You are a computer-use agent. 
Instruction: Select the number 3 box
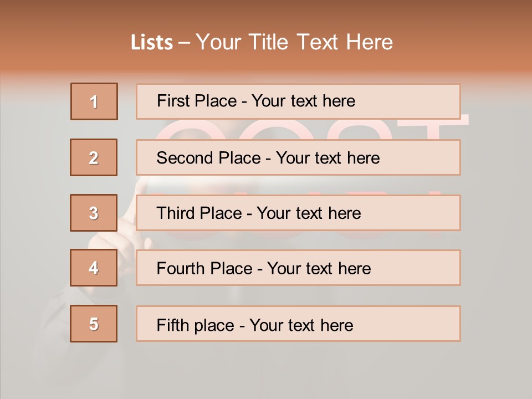(x=94, y=213)
